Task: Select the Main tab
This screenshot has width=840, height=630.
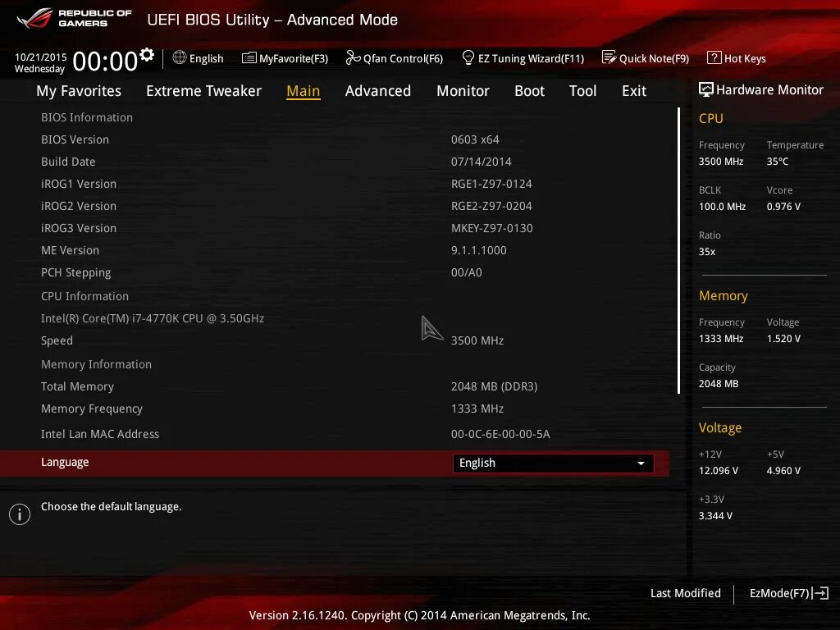Action: click(304, 91)
